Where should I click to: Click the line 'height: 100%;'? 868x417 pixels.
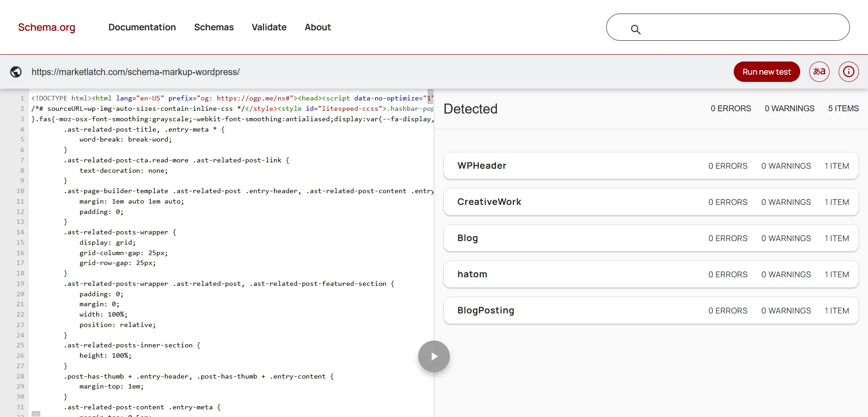coord(106,355)
